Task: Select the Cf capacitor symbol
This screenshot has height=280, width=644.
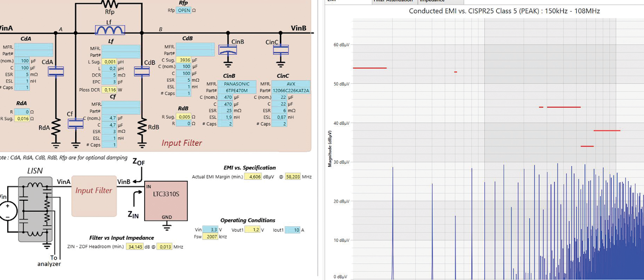Action: pos(76,124)
